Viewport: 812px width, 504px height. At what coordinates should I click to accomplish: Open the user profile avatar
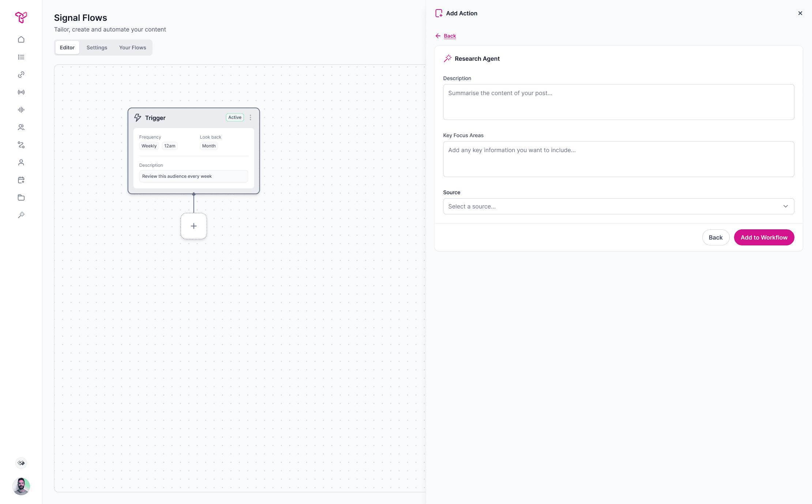pyautogui.click(x=21, y=486)
